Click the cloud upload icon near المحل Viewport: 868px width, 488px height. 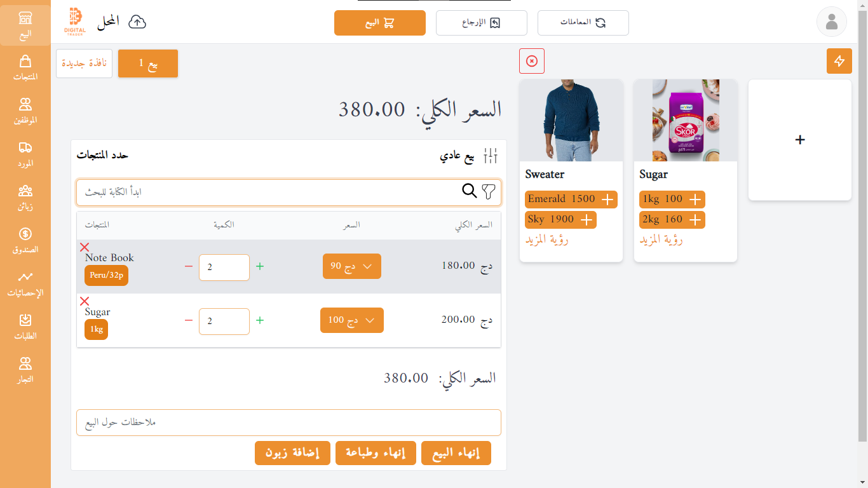(136, 21)
